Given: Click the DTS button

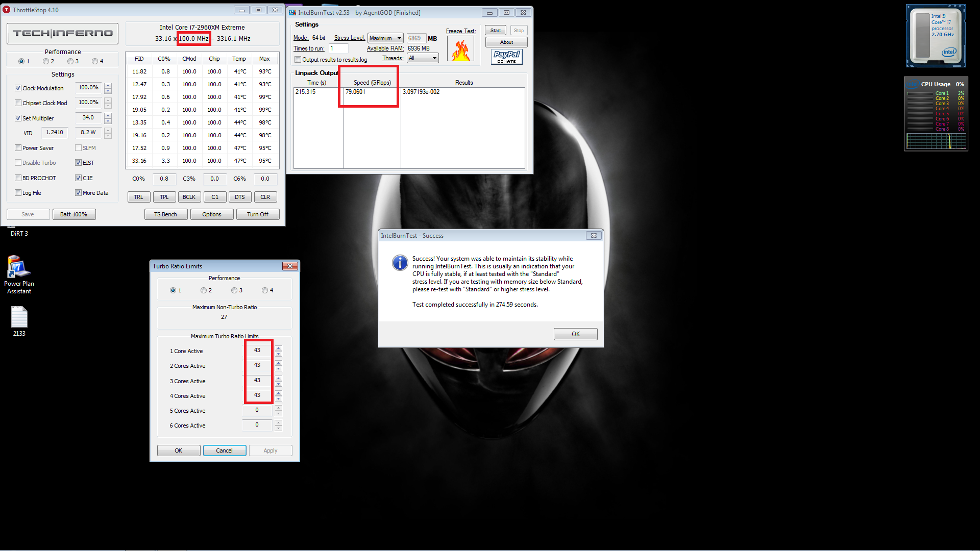Looking at the screenshot, I should pyautogui.click(x=240, y=197).
